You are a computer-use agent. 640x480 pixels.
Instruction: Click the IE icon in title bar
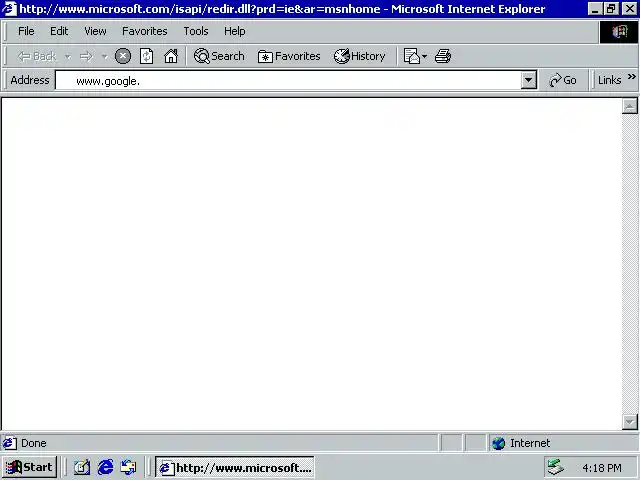tap(9, 9)
